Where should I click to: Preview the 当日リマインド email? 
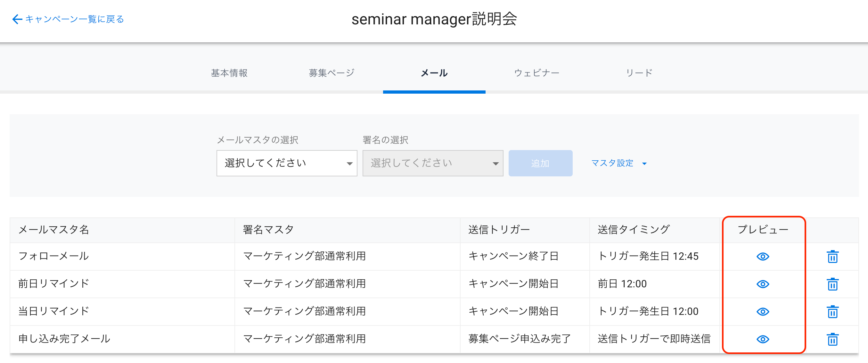tap(763, 312)
